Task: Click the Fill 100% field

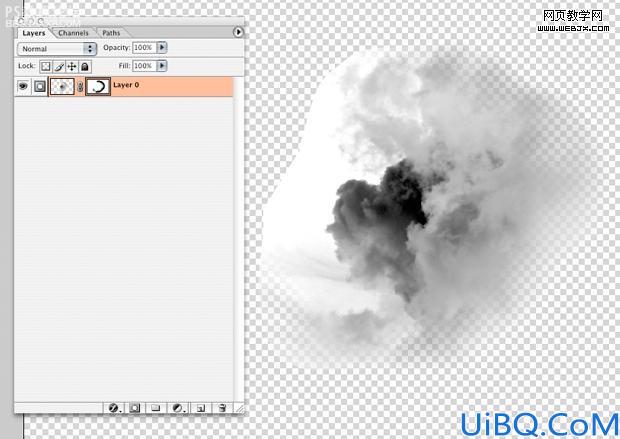Action: point(144,65)
